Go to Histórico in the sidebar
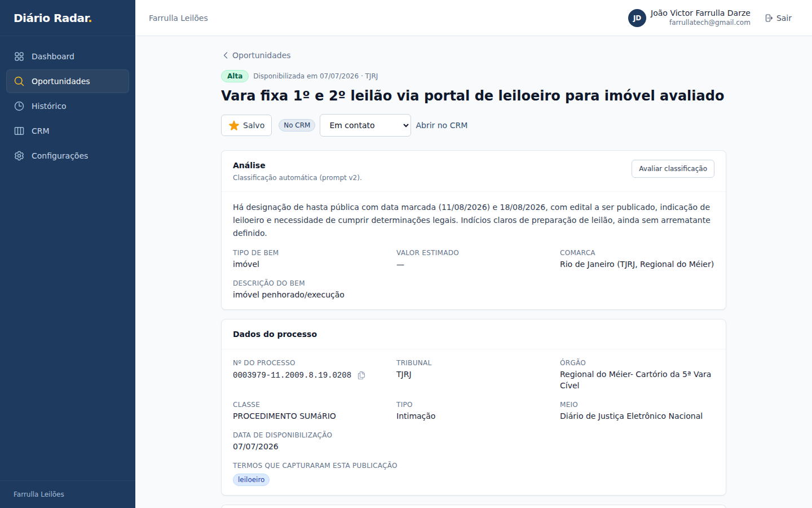Screen dimensions: 812x508 coord(68,106)
